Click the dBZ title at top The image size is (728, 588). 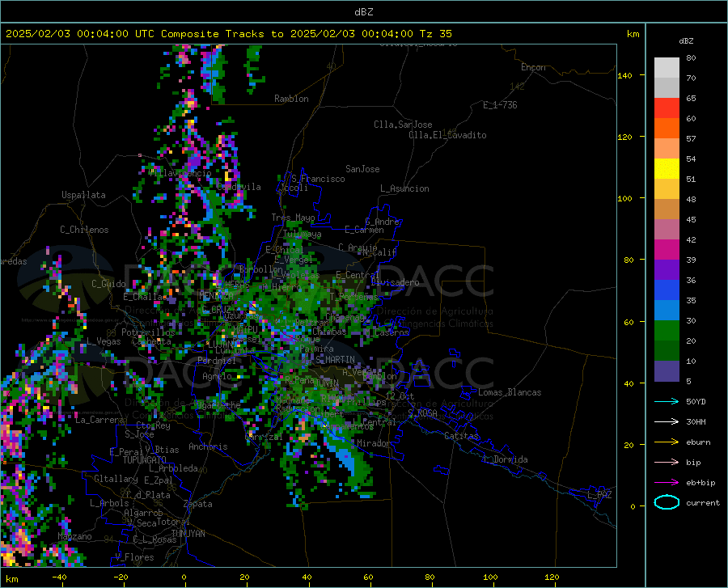pos(363,12)
